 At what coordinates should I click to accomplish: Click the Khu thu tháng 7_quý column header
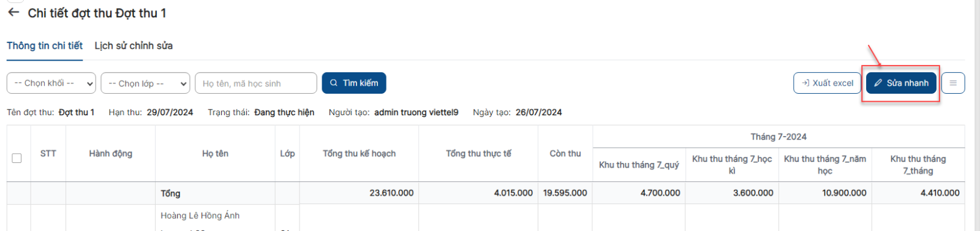tap(639, 165)
